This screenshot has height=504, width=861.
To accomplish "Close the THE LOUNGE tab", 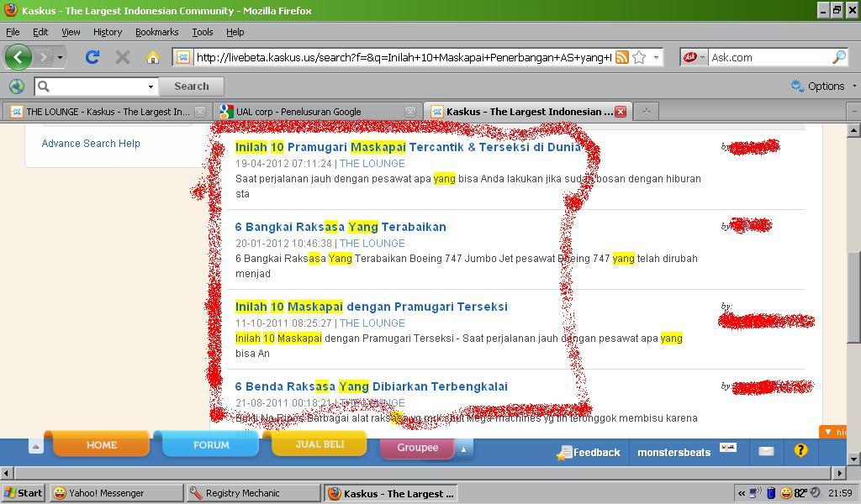I will coord(200,112).
